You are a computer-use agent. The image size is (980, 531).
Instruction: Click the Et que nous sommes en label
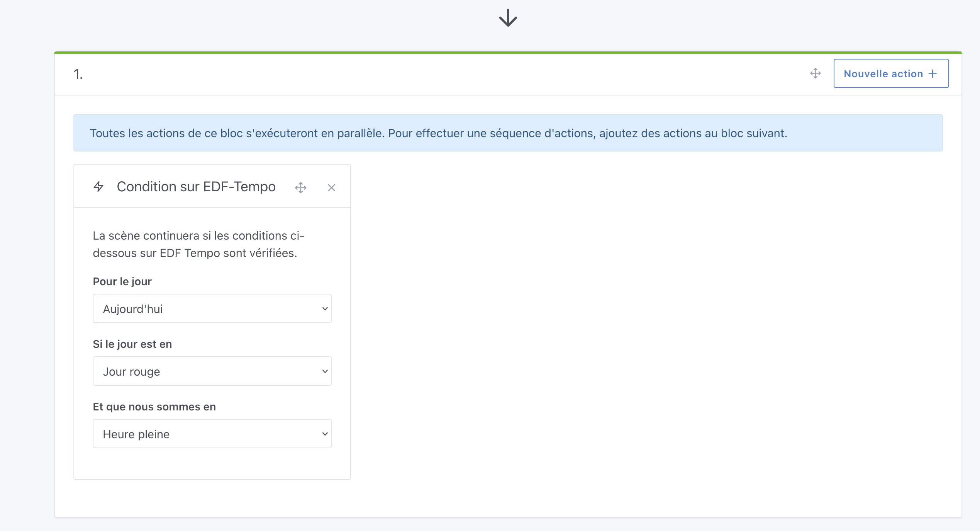point(154,407)
